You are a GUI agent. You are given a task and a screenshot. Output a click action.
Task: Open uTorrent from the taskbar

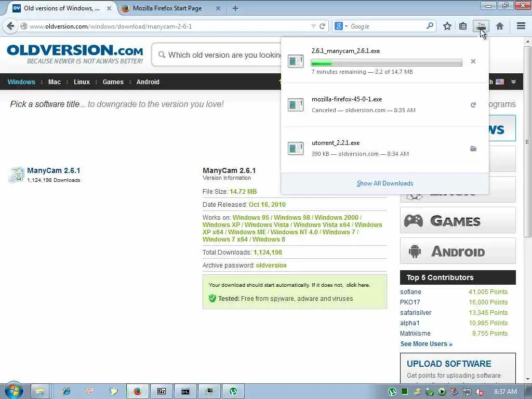[x=233, y=392]
